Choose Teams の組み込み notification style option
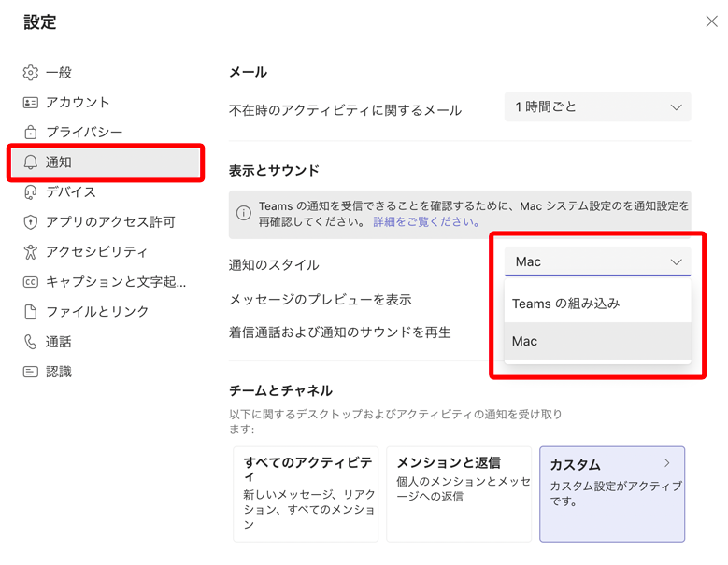 [597, 304]
